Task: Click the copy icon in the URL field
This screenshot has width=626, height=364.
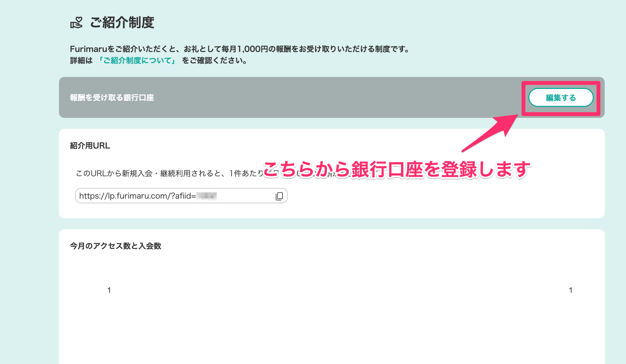Action: pyautogui.click(x=279, y=196)
